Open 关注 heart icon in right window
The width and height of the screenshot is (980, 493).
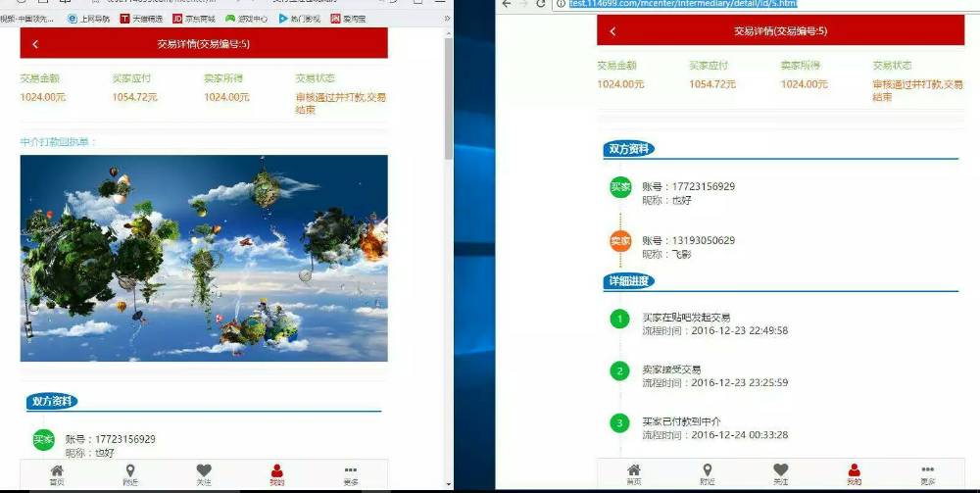[781, 474]
